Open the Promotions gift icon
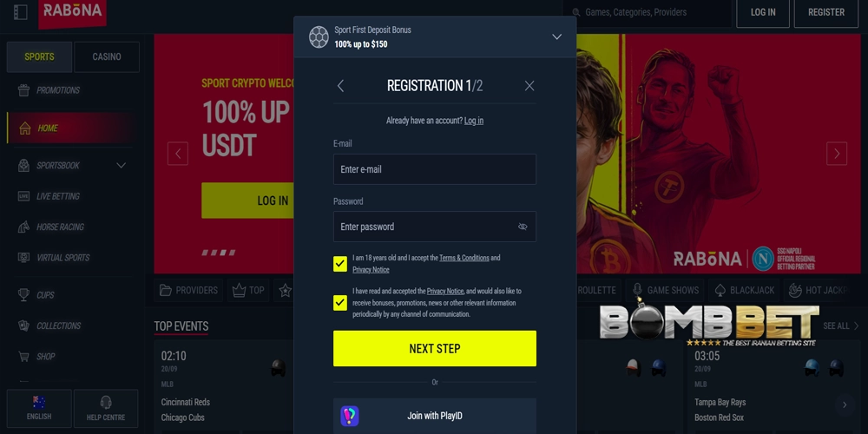This screenshot has width=868, height=434. [x=23, y=90]
